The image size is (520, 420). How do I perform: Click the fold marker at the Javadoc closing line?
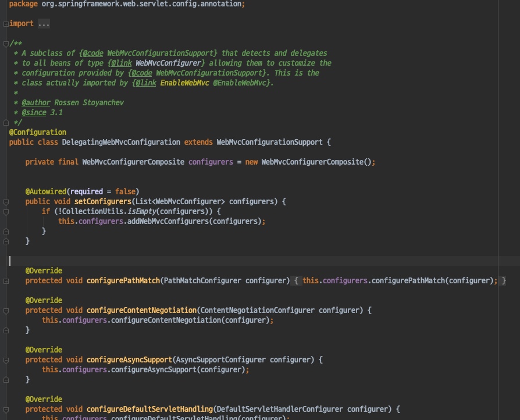[6, 123]
